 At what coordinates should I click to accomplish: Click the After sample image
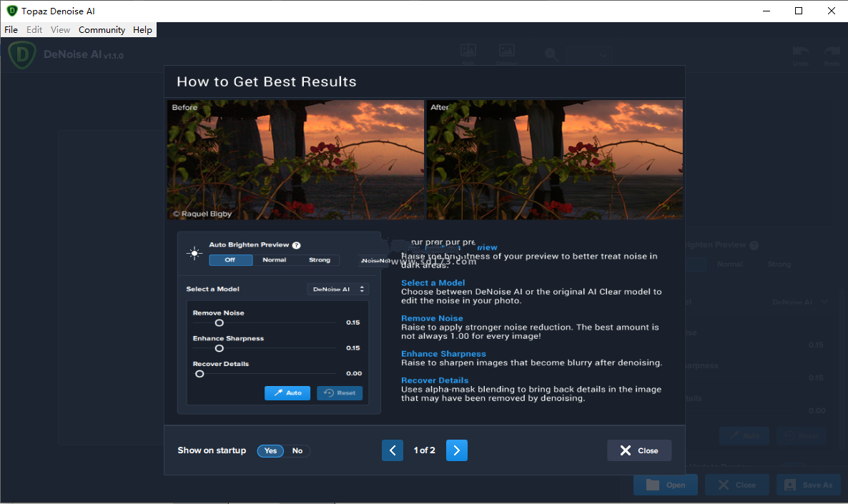554,159
